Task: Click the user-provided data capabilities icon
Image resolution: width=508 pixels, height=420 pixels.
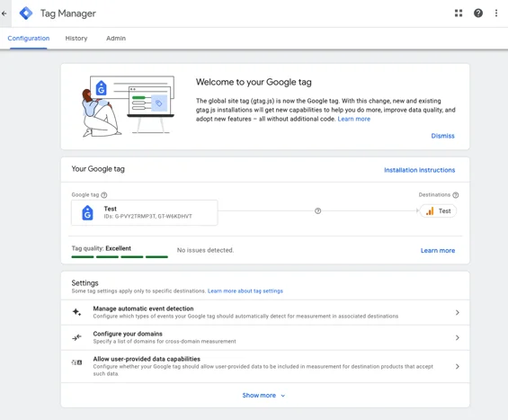Action: click(76, 362)
